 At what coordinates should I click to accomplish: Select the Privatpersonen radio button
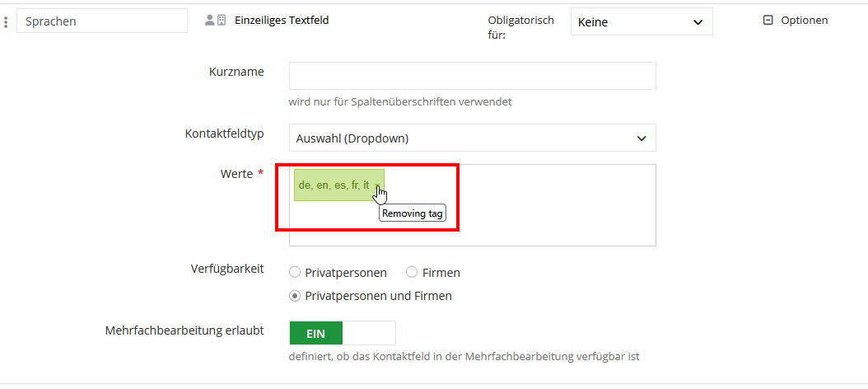(x=295, y=273)
